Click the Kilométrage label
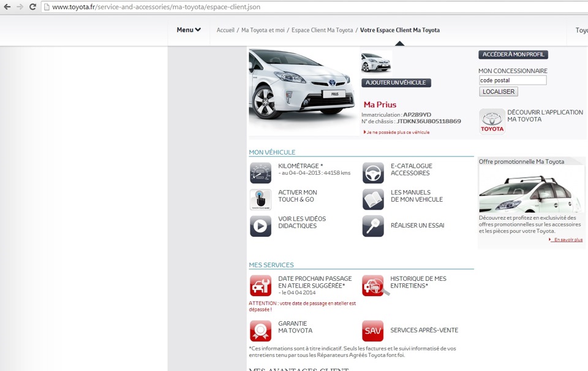The width and height of the screenshot is (588, 371). pos(300,166)
